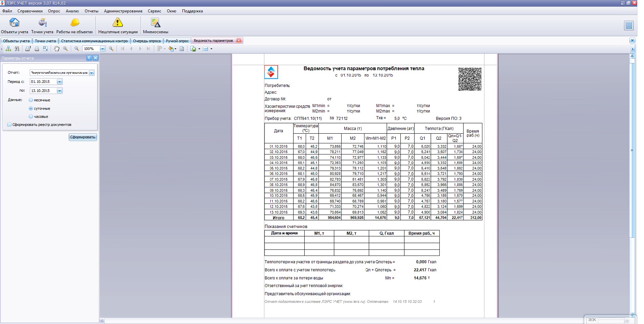Select месячные data option
The image size is (644, 324).
coord(31,100)
